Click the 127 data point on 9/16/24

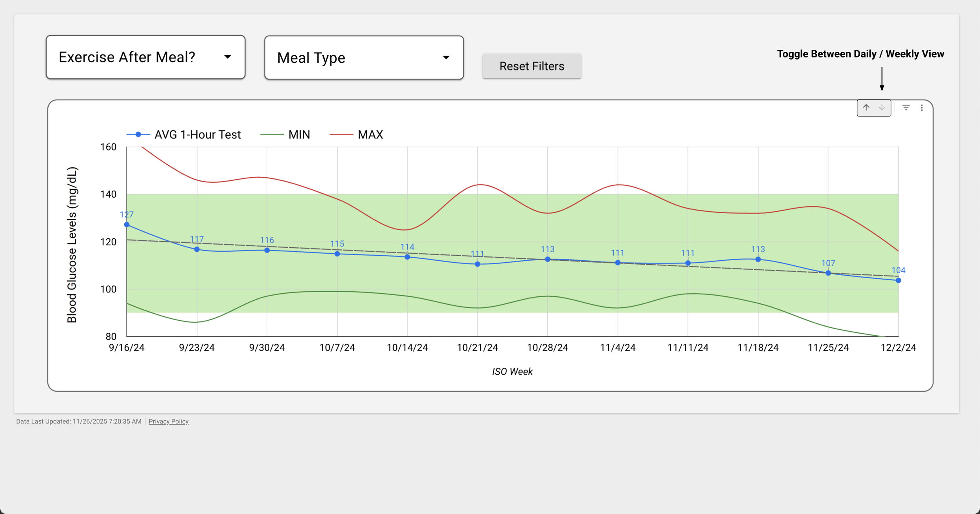pyautogui.click(x=127, y=225)
